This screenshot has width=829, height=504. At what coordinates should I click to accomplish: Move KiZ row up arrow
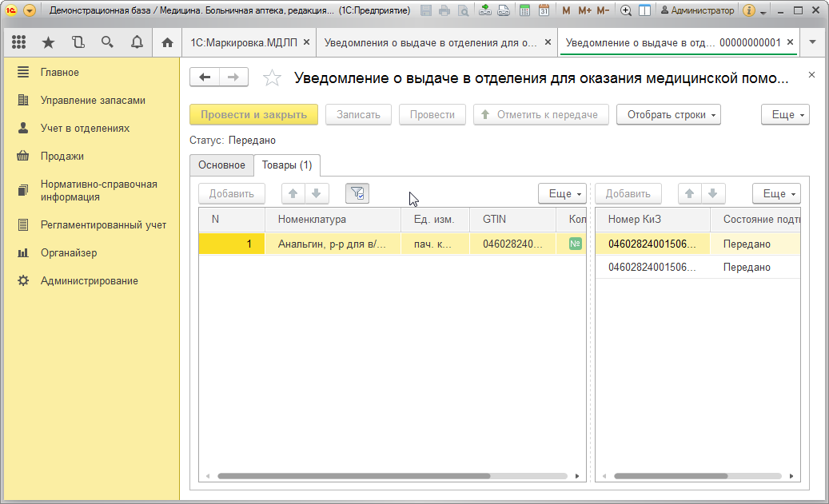(x=689, y=194)
